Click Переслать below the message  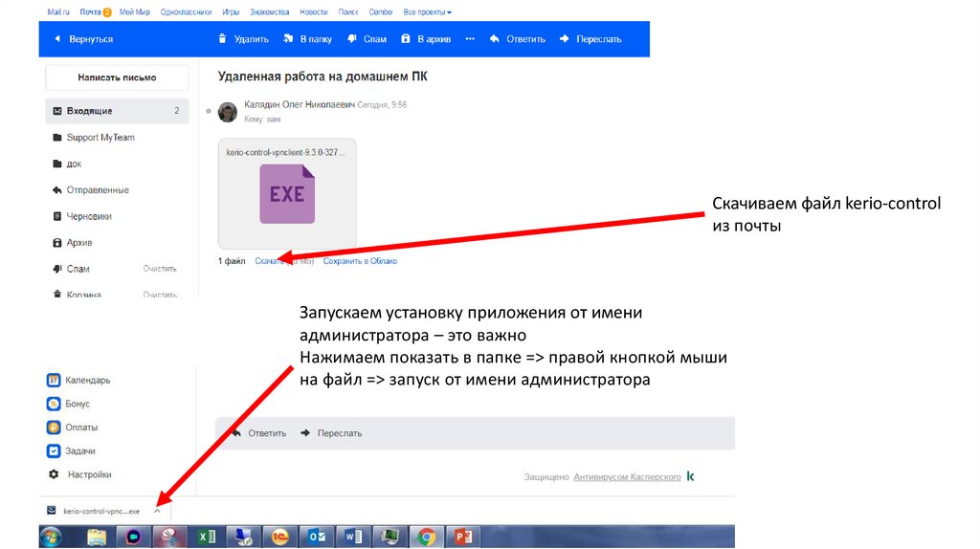(331, 433)
